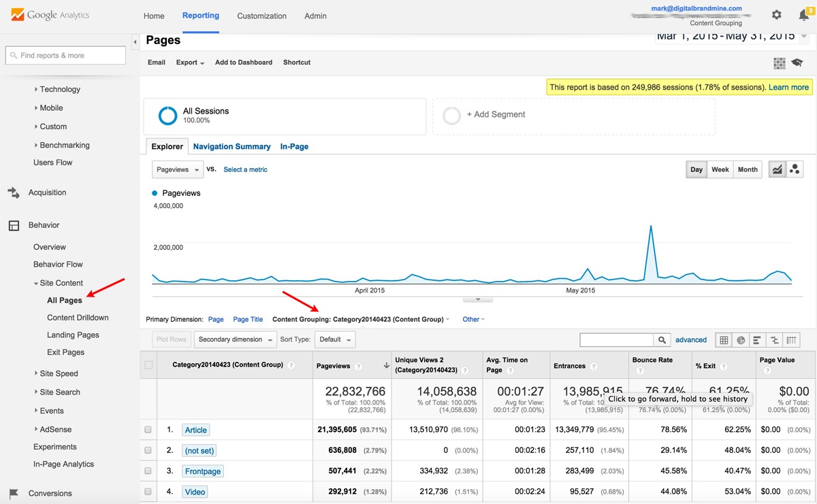The height and width of the screenshot is (504, 817).
Task: Switch to the Navigation Summary tab
Action: click(x=231, y=146)
